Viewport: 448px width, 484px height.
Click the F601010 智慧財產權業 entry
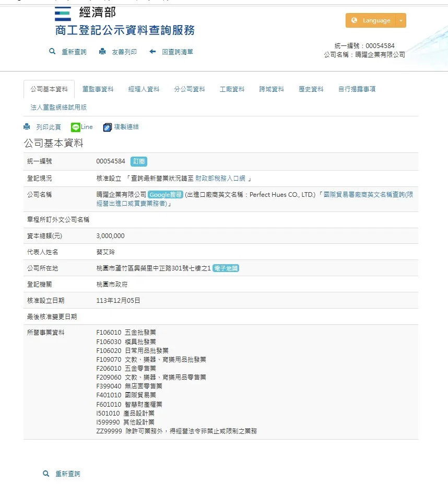click(129, 404)
